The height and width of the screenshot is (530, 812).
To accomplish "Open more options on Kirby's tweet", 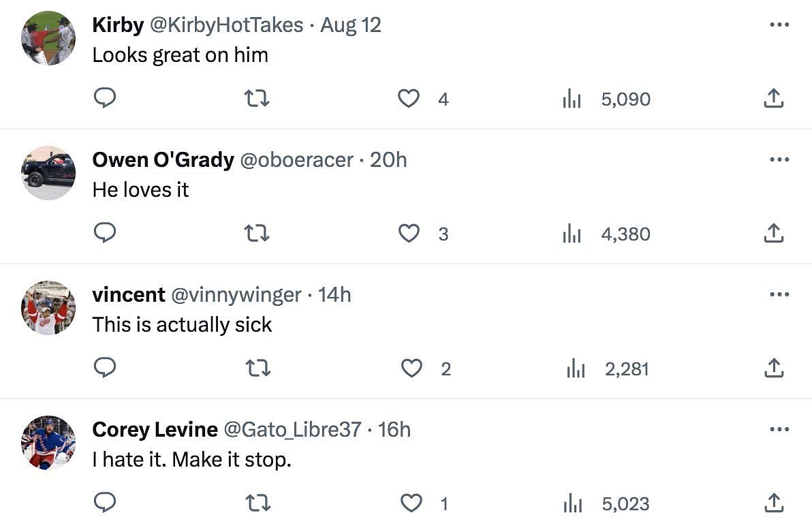I will [779, 25].
